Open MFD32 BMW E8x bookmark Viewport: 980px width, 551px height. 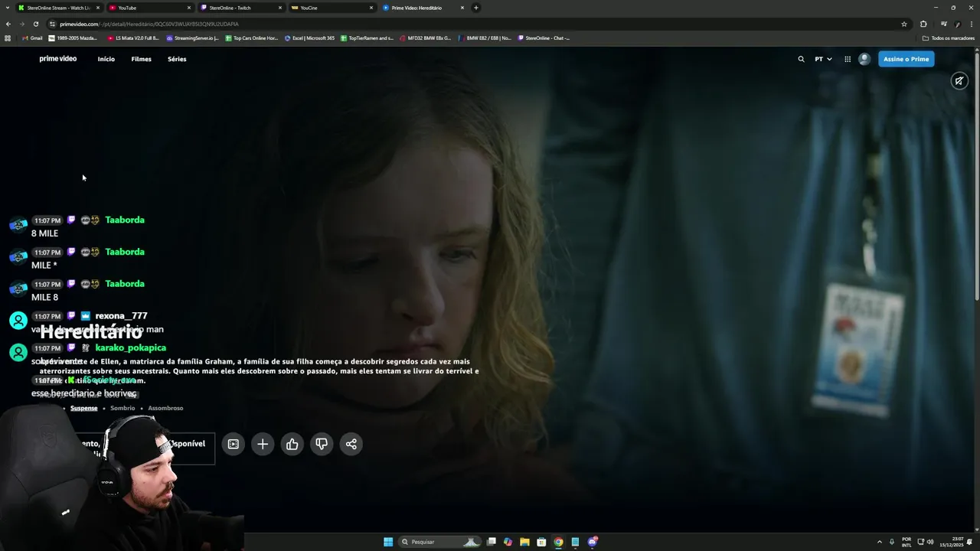pyautogui.click(x=426, y=37)
